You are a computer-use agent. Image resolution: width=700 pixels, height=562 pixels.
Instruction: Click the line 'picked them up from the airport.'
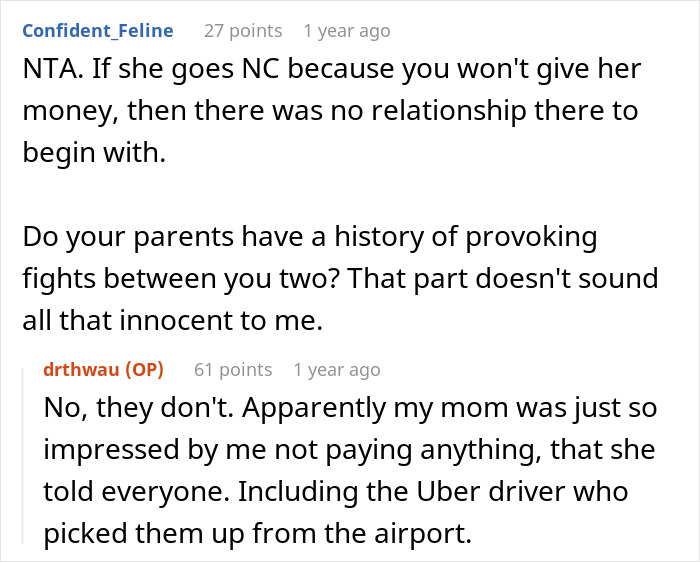coord(256,534)
